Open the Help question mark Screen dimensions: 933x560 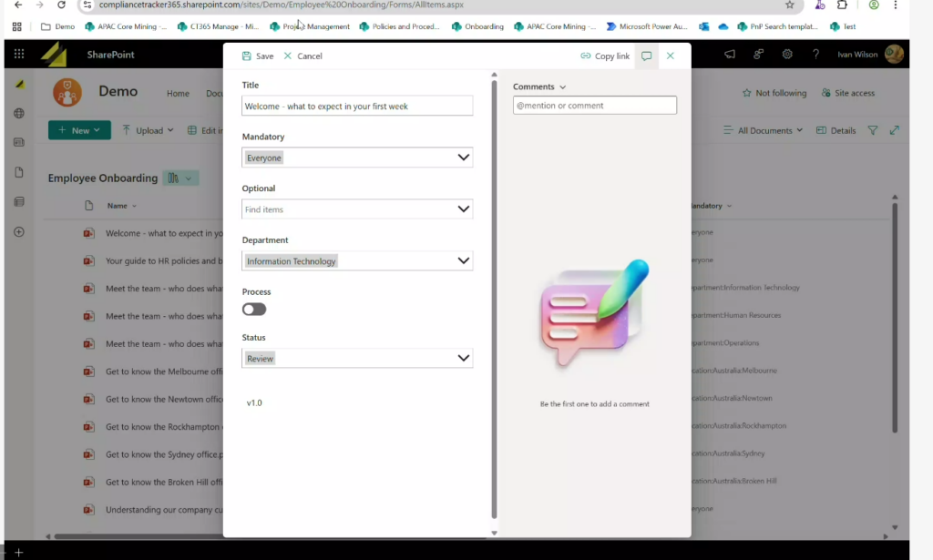(x=815, y=54)
